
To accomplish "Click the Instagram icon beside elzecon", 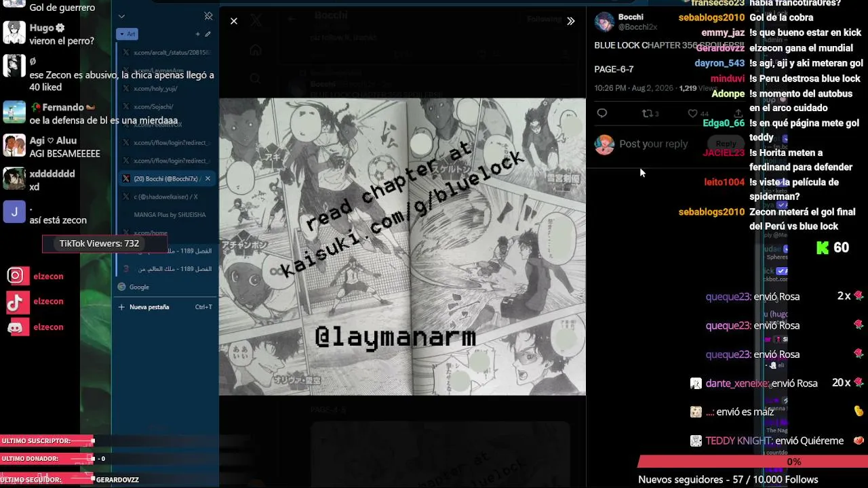I will pyautogui.click(x=16, y=275).
